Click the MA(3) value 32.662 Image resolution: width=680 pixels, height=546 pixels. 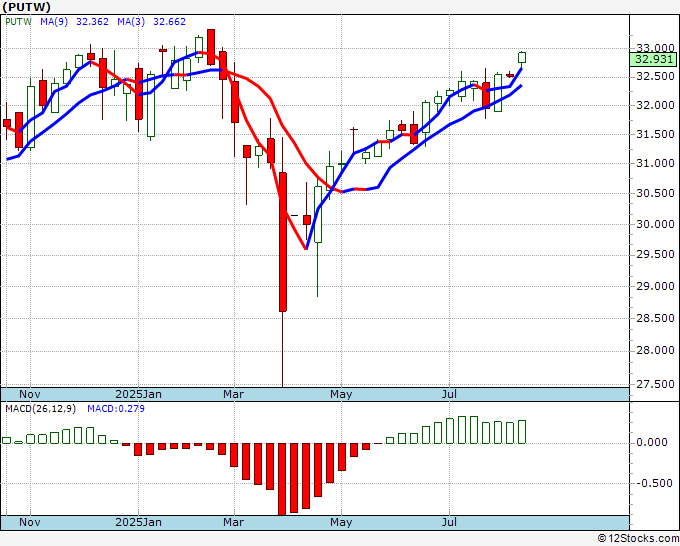(170, 22)
